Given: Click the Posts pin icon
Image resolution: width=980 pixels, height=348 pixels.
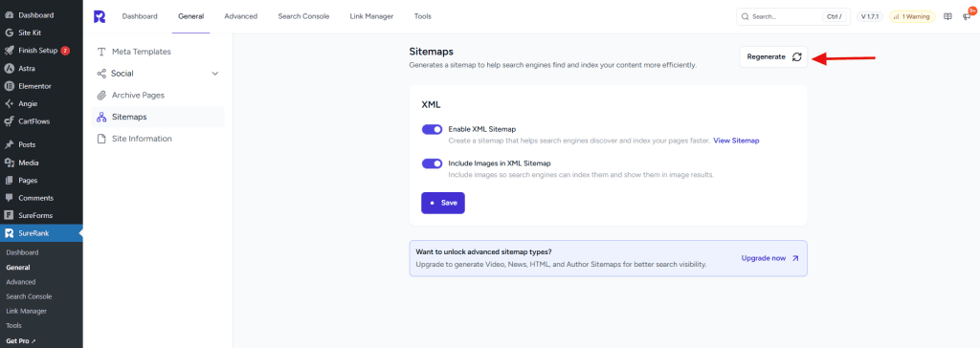Looking at the screenshot, I should (x=10, y=144).
